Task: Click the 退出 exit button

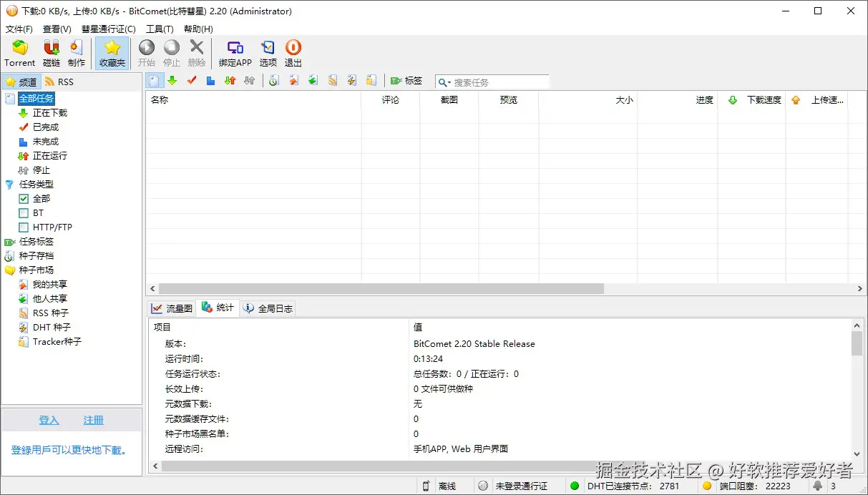Action: point(293,54)
